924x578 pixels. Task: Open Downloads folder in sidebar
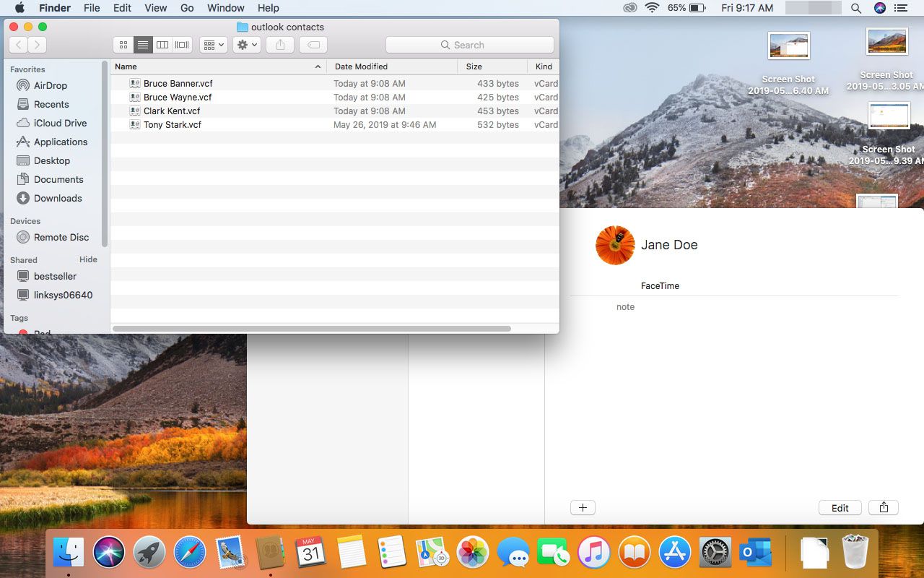click(x=58, y=198)
